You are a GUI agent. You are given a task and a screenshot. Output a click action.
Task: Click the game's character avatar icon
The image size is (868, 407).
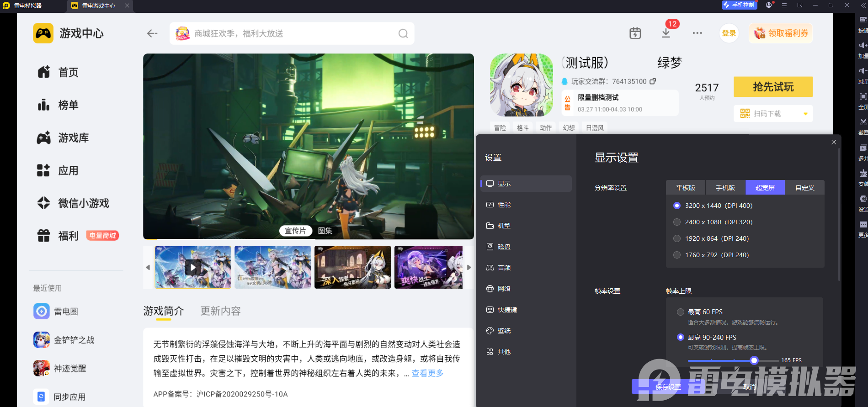522,85
